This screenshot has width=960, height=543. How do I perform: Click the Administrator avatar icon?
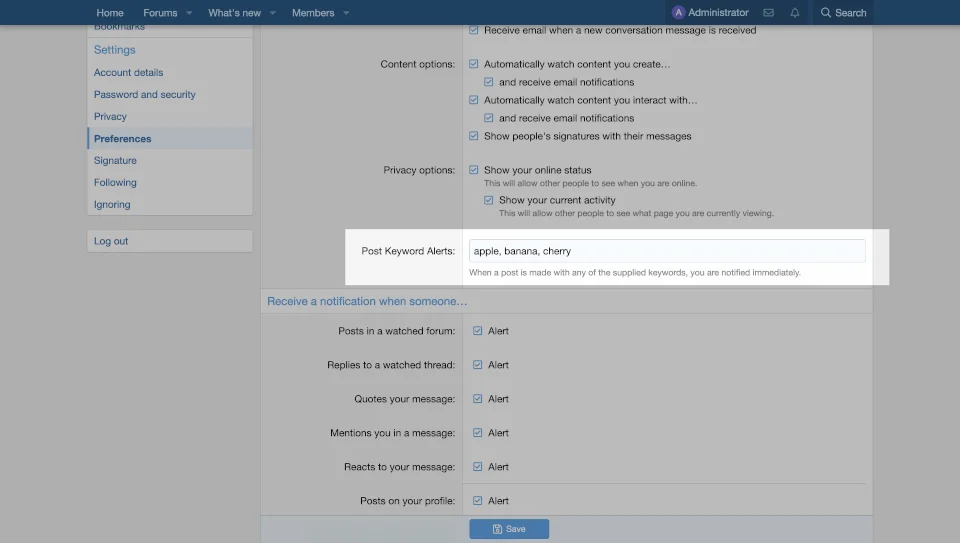point(679,13)
